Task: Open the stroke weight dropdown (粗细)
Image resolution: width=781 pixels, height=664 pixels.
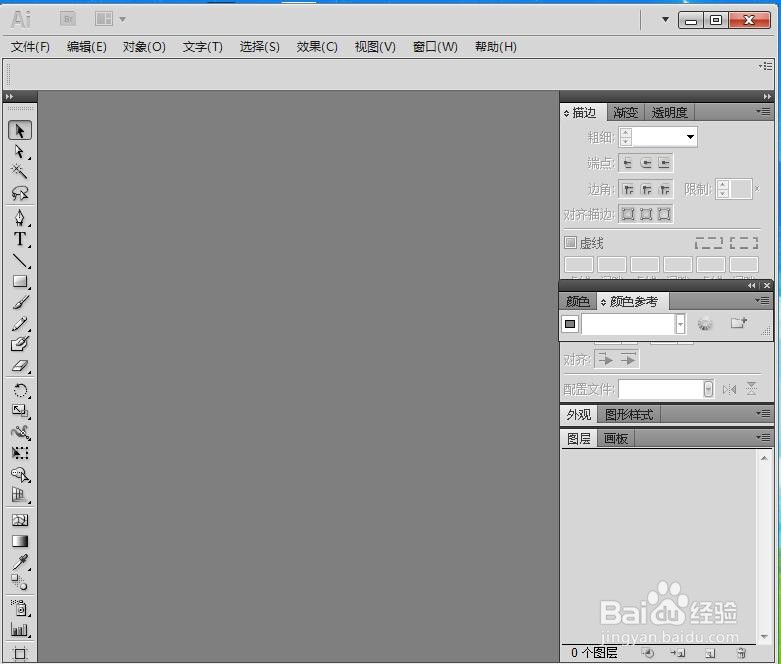Action: [x=690, y=137]
